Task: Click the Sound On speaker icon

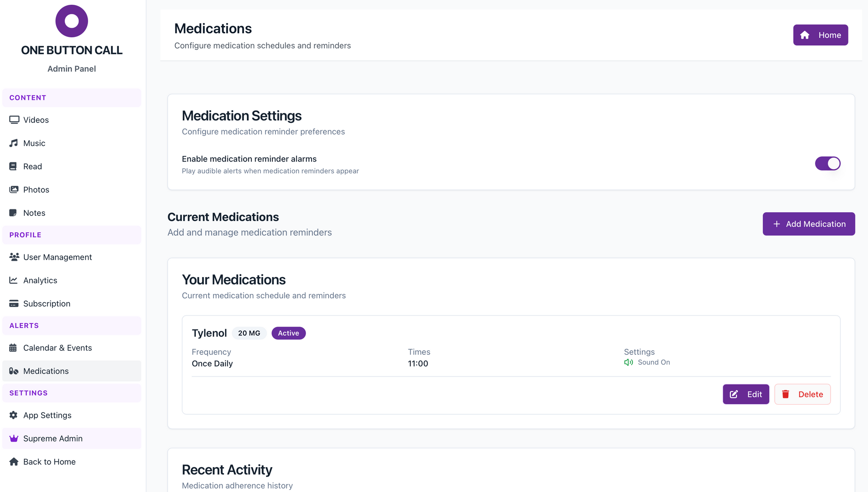Action: click(x=628, y=362)
